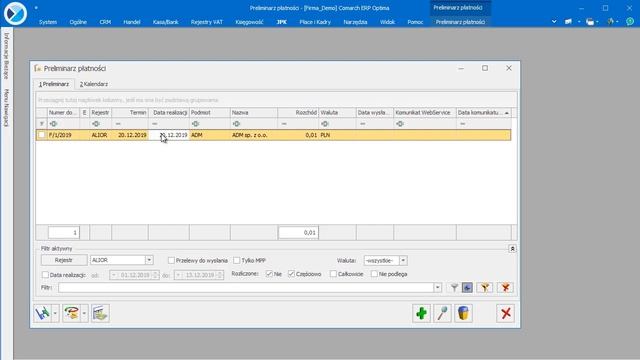Click the green plus add button
This screenshot has width=640, height=360.
point(421,313)
